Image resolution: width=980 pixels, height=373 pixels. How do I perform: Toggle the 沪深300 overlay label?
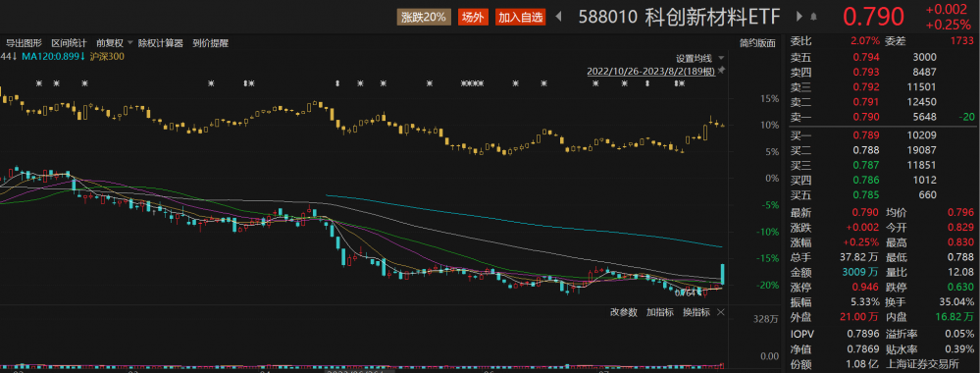tap(106, 56)
